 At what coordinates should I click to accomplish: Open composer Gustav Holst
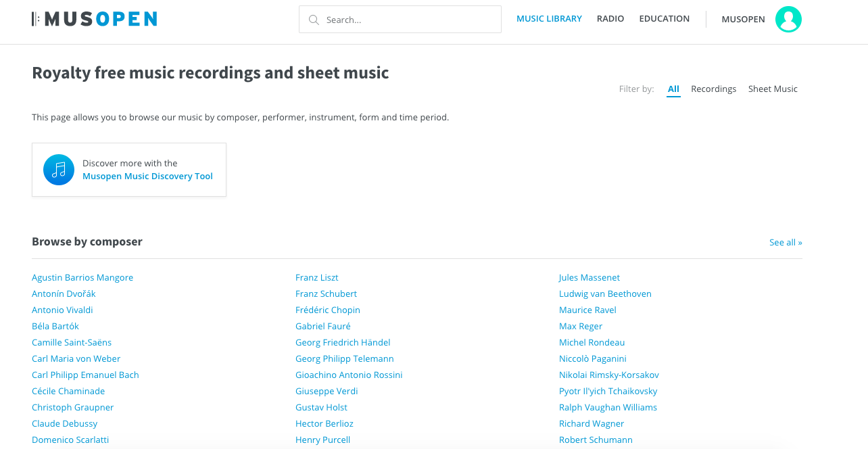coord(321,408)
